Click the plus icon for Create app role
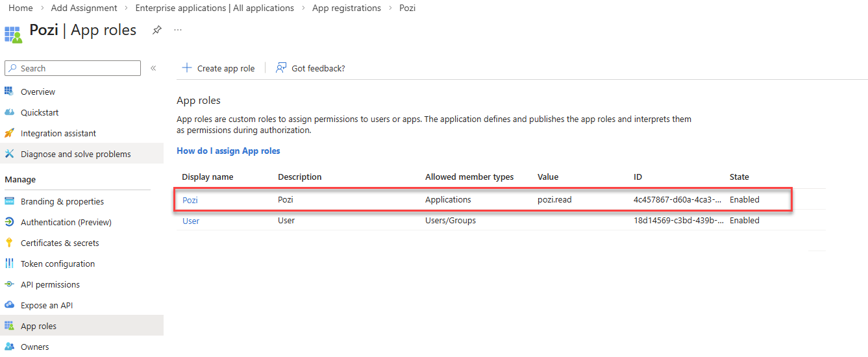The image size is (868, 357). (x=187, y=68)
